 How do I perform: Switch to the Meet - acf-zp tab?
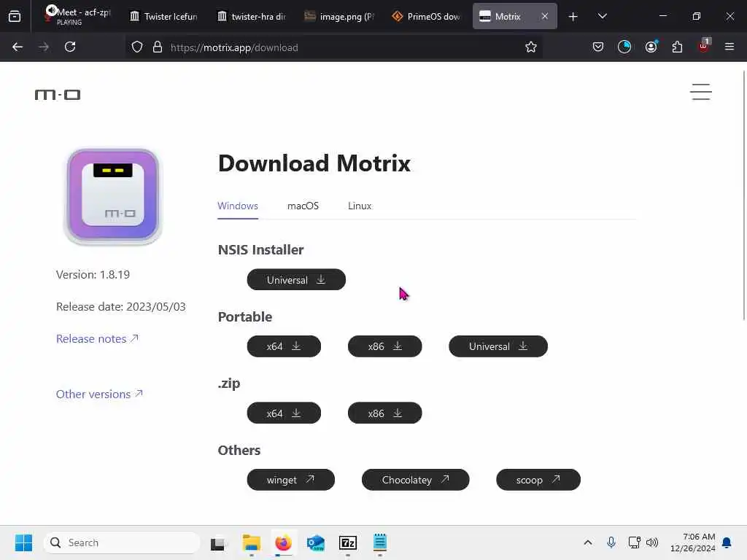77,16
